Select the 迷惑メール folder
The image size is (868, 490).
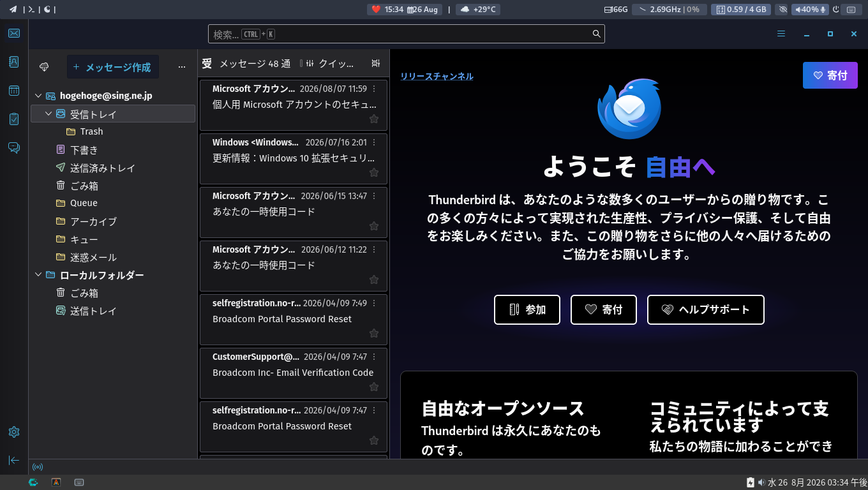(x=113, y=257)
